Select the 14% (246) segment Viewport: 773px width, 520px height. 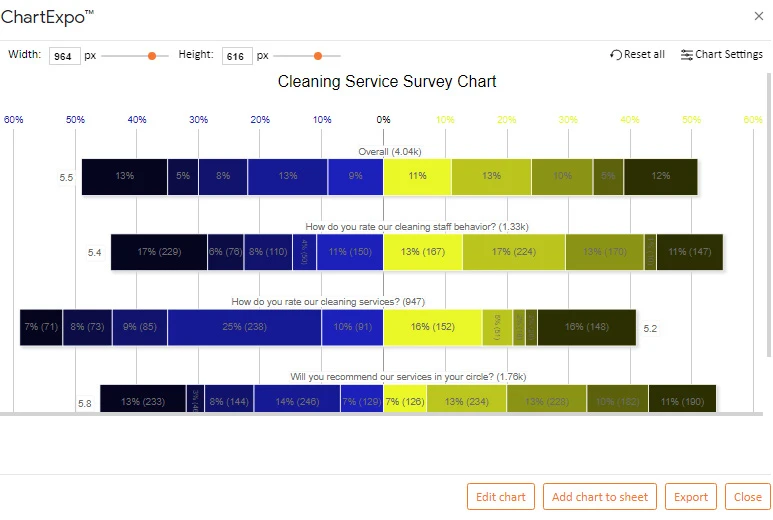pos(297,399)
